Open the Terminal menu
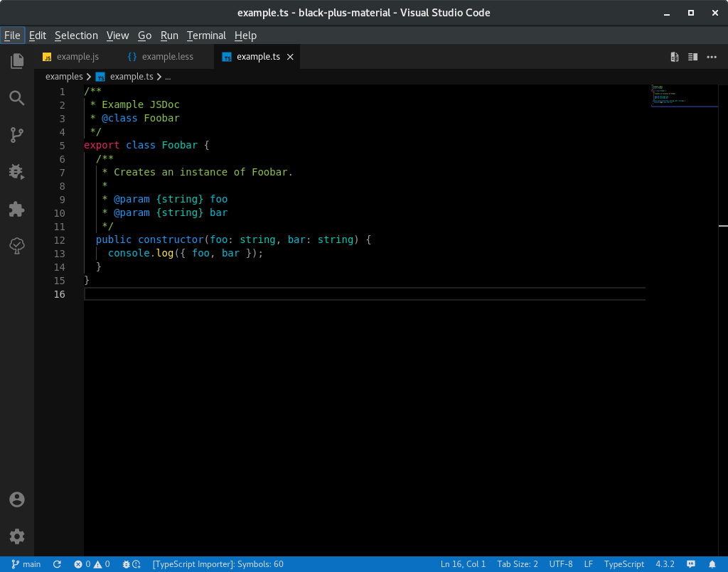The width and height of the screenshot is (728, 572). pos(206,36)
